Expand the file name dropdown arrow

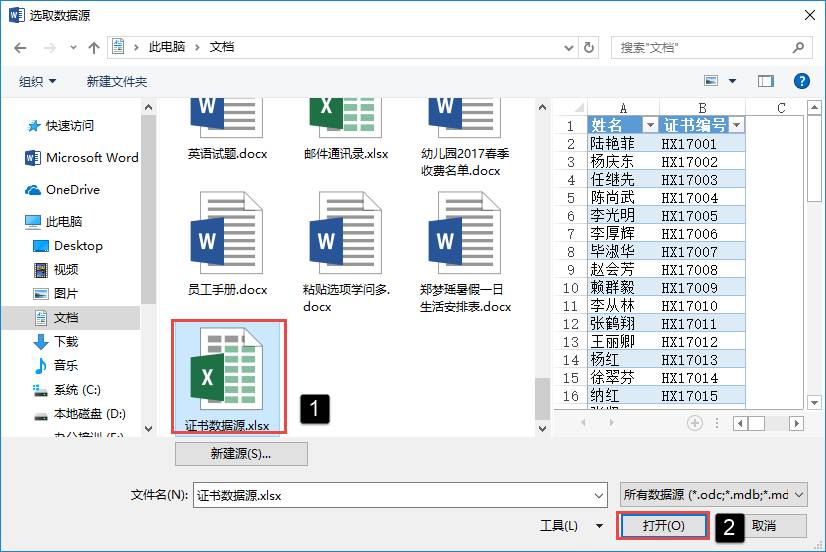click(599, 495)
